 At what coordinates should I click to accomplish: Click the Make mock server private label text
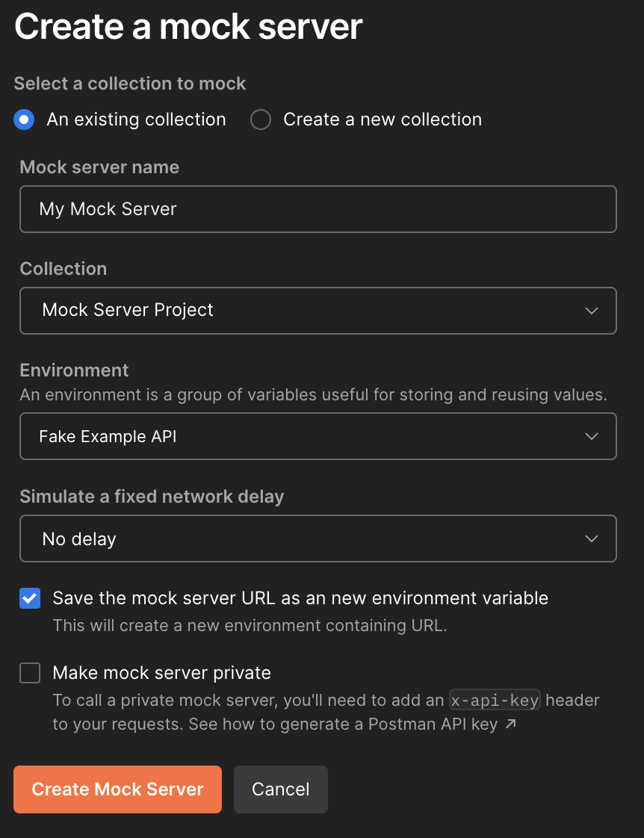tap(162, 672)
